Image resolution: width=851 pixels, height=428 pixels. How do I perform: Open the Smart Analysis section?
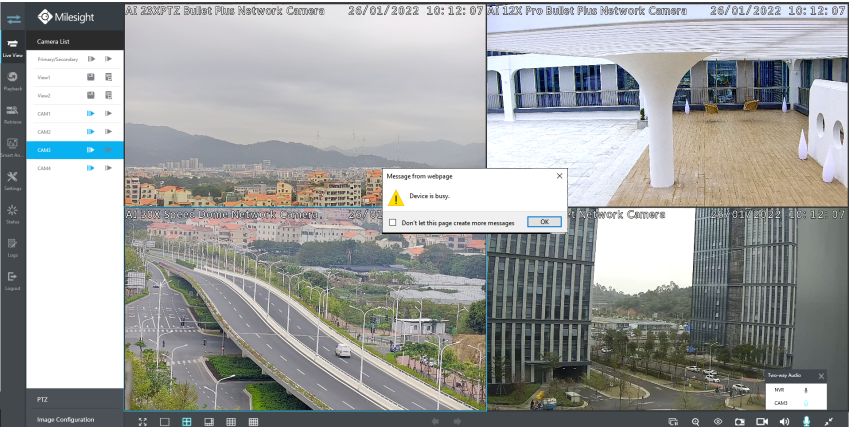(12, 147)
